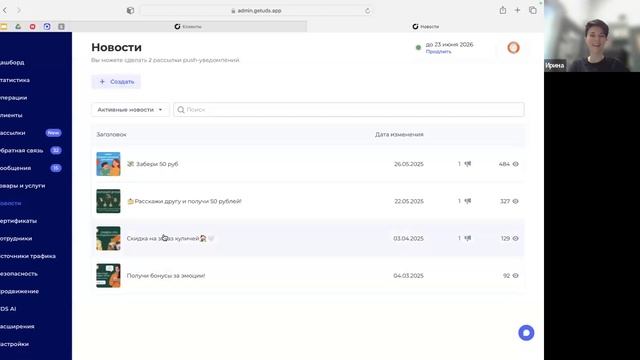This screenshot has height=360, width=640.
Task: Open thumbnail of Забери 50 руб news
Action: click(x=108, y=164)
